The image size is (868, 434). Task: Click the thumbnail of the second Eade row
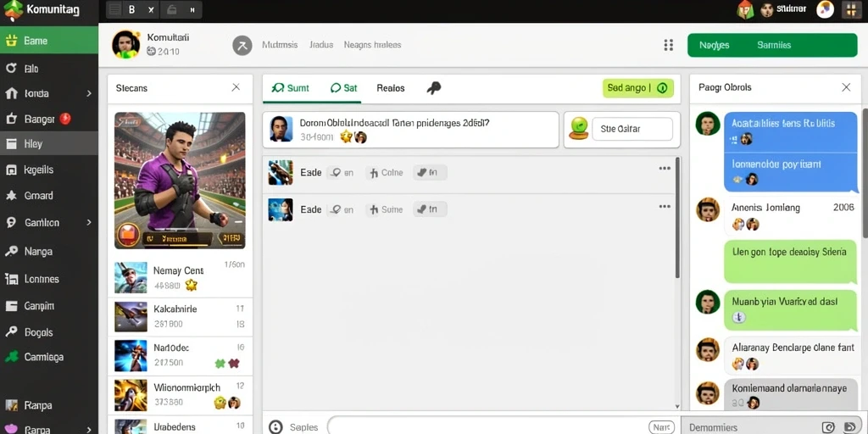[280, 210]
